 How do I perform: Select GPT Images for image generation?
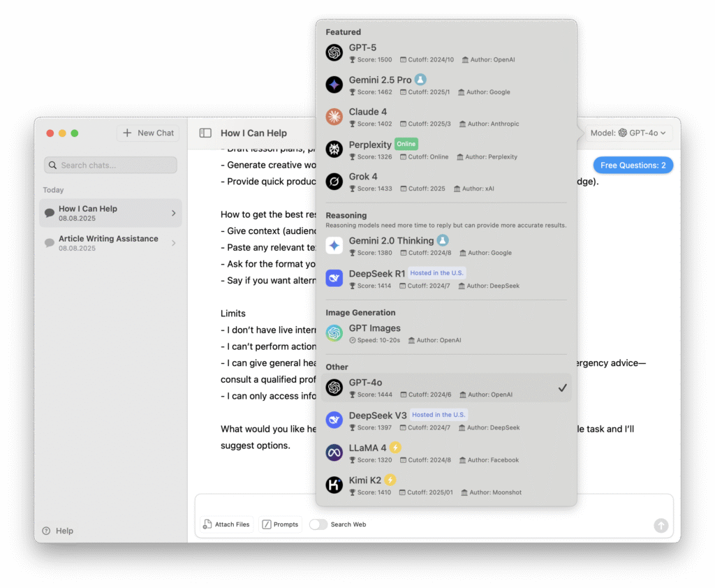[x=446, y=334]
